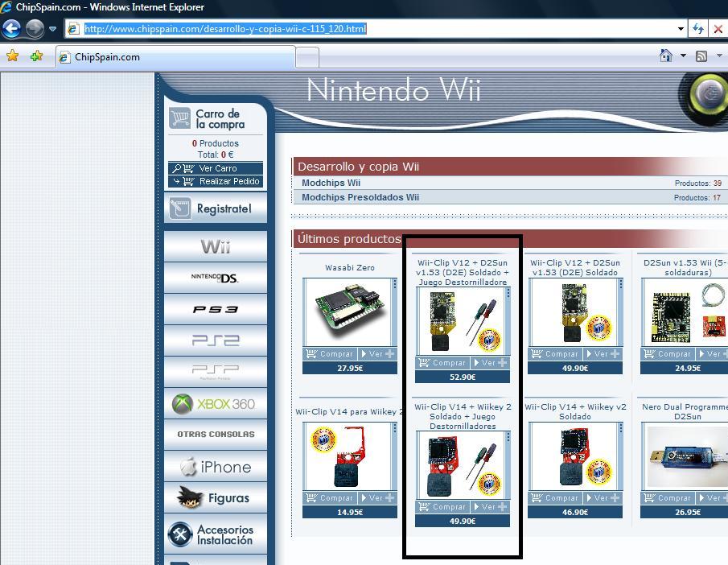This screenshot has height=565, width=728.
Task: Select the Nintendo DS category
Action: coord(216,278)
